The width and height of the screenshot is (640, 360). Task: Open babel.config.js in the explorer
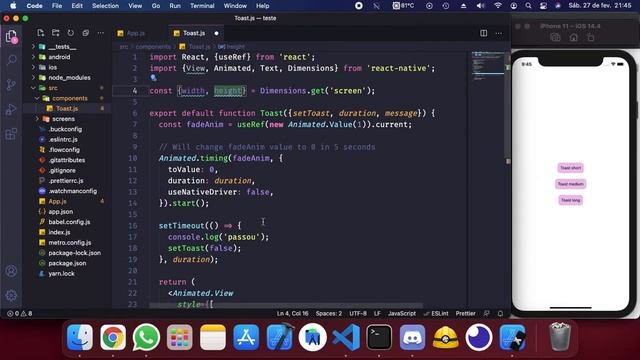pyautogui.click(x=69, y=222)
